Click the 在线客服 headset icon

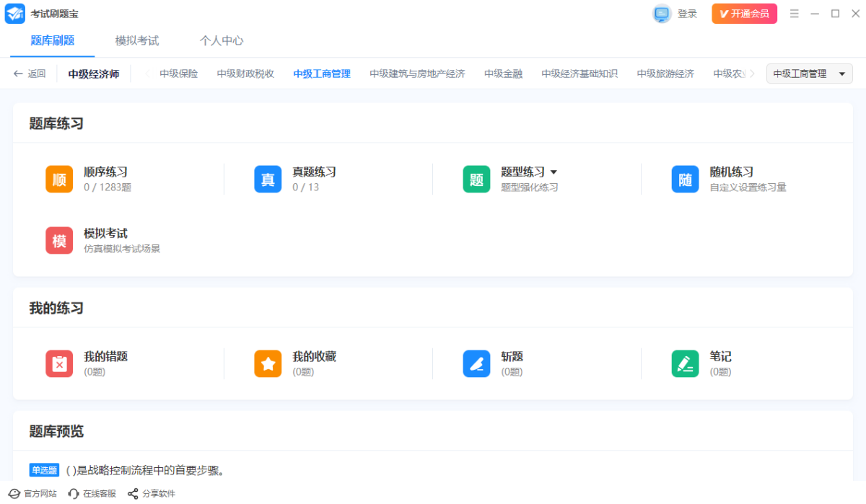coord(74,494)
